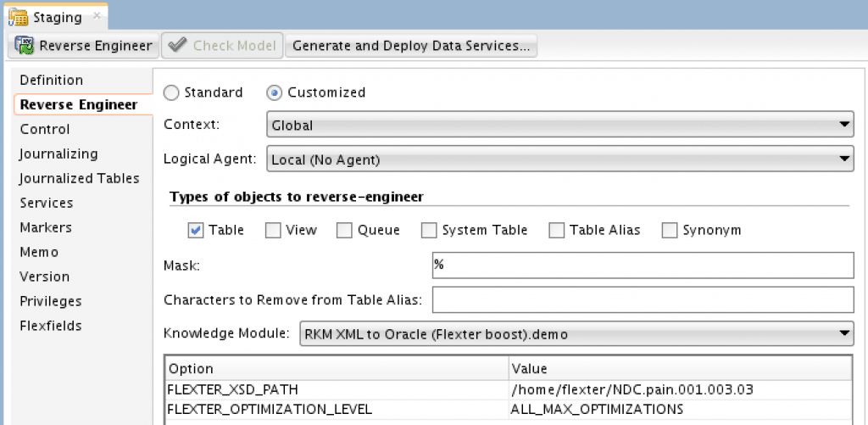Check the System Table checkbox
The width and height of the screenshot is (868, 425).
429,230
